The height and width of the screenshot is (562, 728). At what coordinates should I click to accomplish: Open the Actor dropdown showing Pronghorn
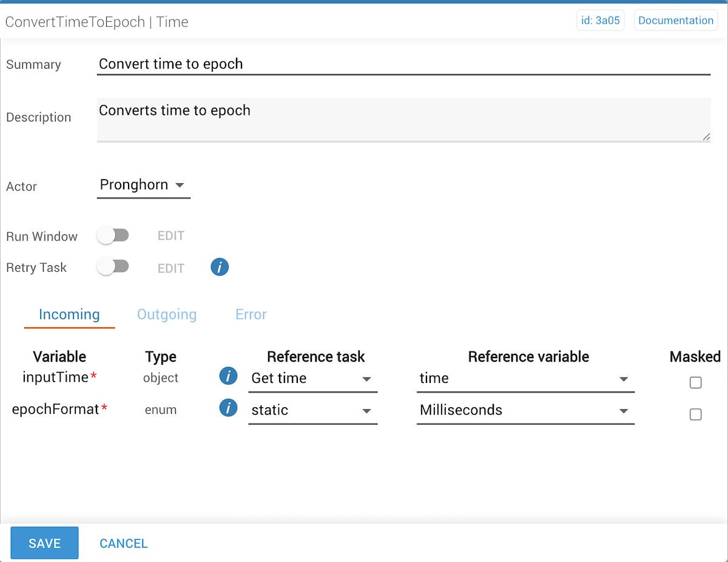(143, 185)
